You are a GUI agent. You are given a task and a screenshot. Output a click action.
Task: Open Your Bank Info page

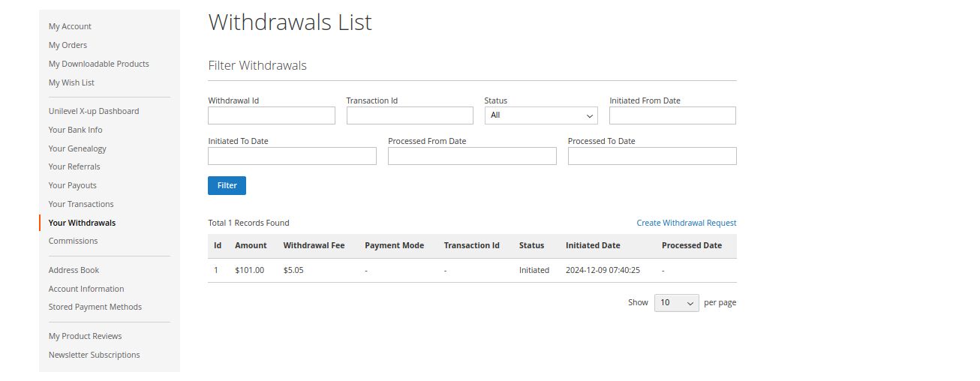click(75, 130)
